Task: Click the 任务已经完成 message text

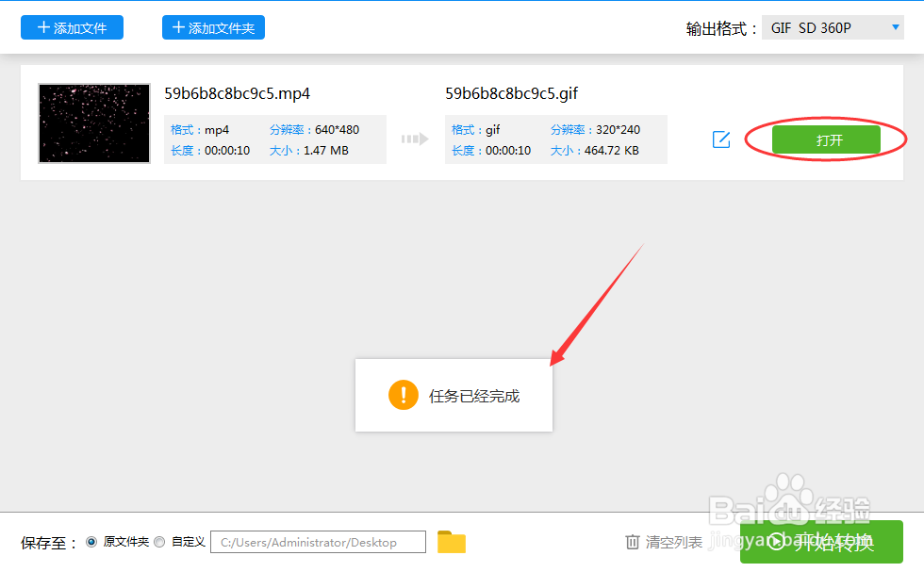Action: (x=474, y=396)
